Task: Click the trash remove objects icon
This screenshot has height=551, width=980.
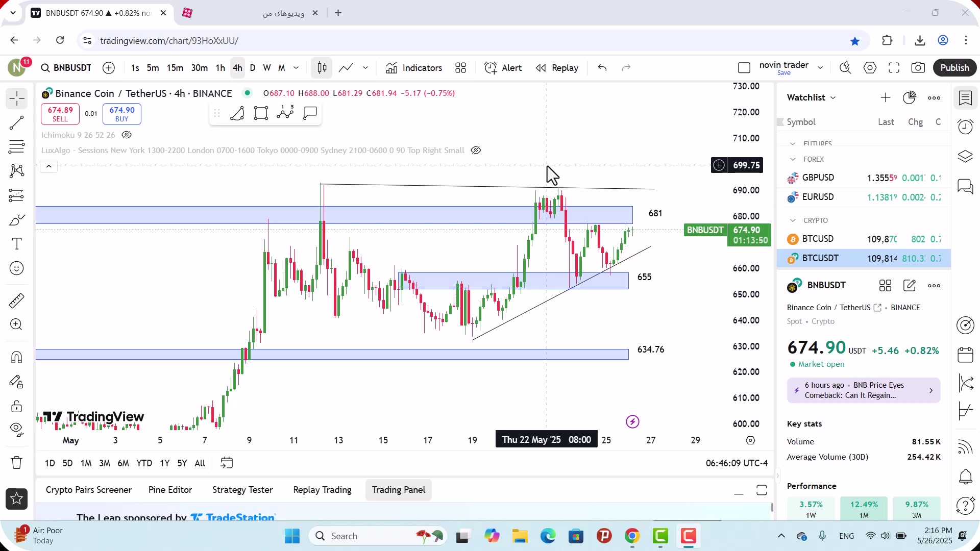Action: pos(16,463)
